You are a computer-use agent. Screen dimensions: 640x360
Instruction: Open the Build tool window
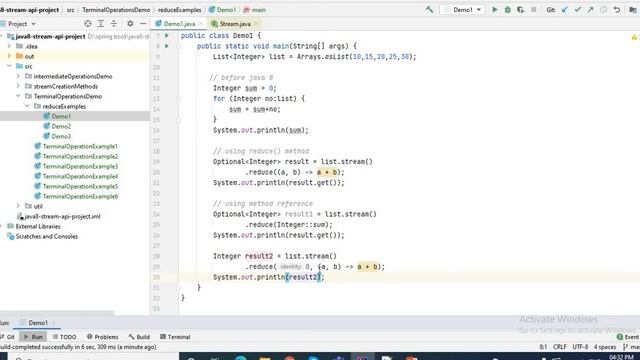point(139,337)
